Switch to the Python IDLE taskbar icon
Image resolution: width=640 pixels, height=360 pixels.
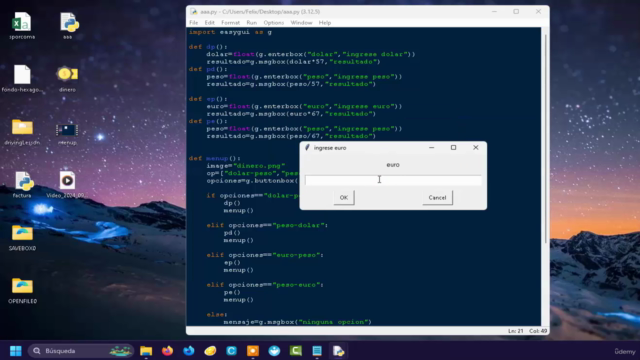coord(338,351)
